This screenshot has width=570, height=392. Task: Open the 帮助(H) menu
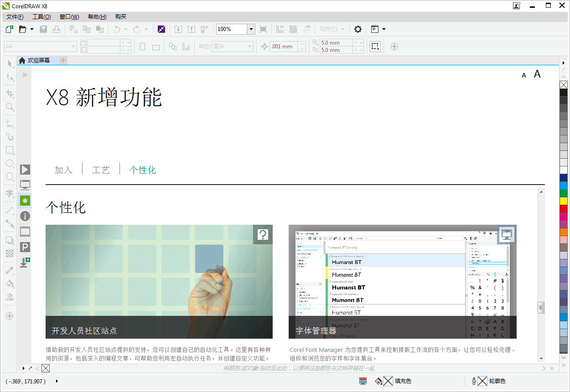[97, 17]
